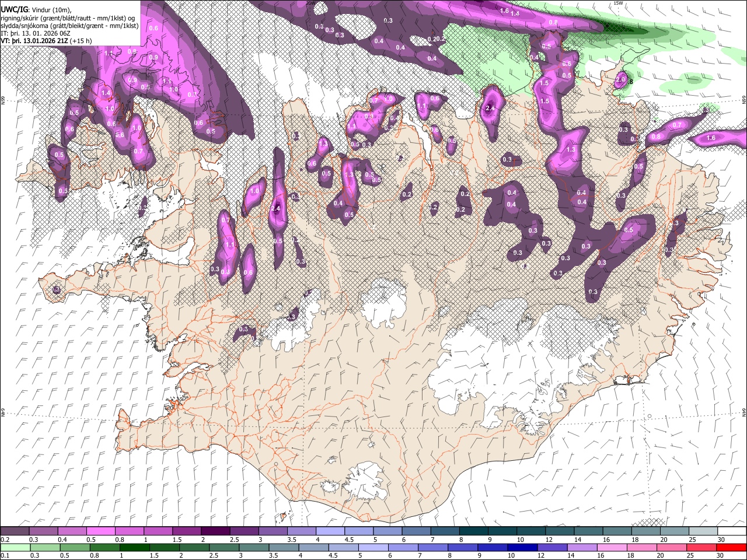Click the upper legend swatch starting at 20
This screenshot has height=560, width=747.
(x=675, y=531)
